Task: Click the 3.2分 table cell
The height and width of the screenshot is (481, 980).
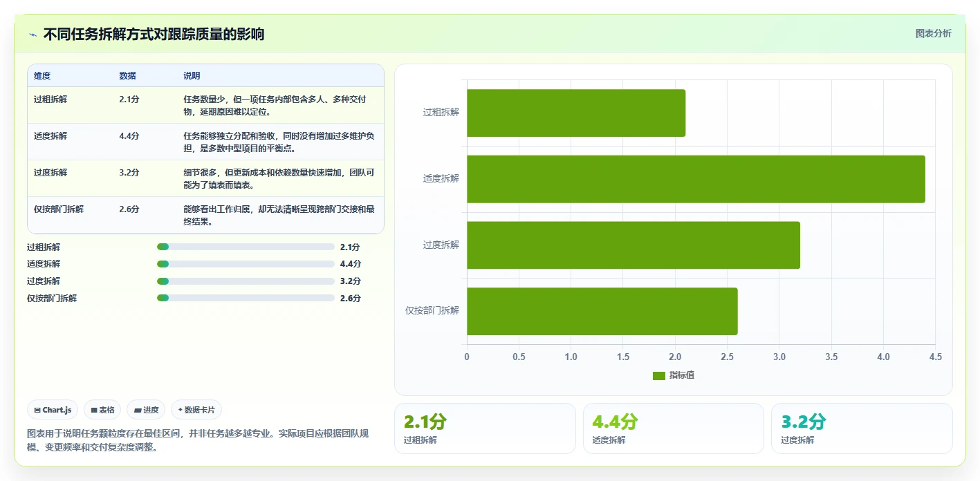Action: 129,173
